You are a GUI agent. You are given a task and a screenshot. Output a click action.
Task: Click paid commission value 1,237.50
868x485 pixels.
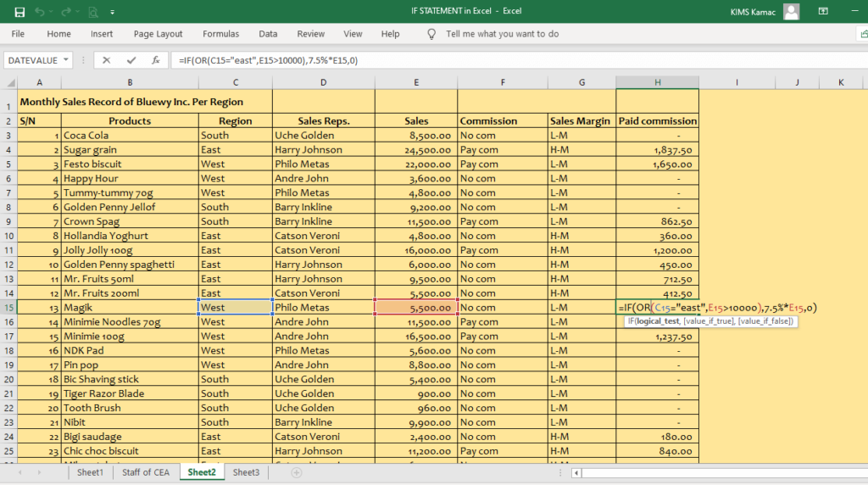click(x=658, y=336)
